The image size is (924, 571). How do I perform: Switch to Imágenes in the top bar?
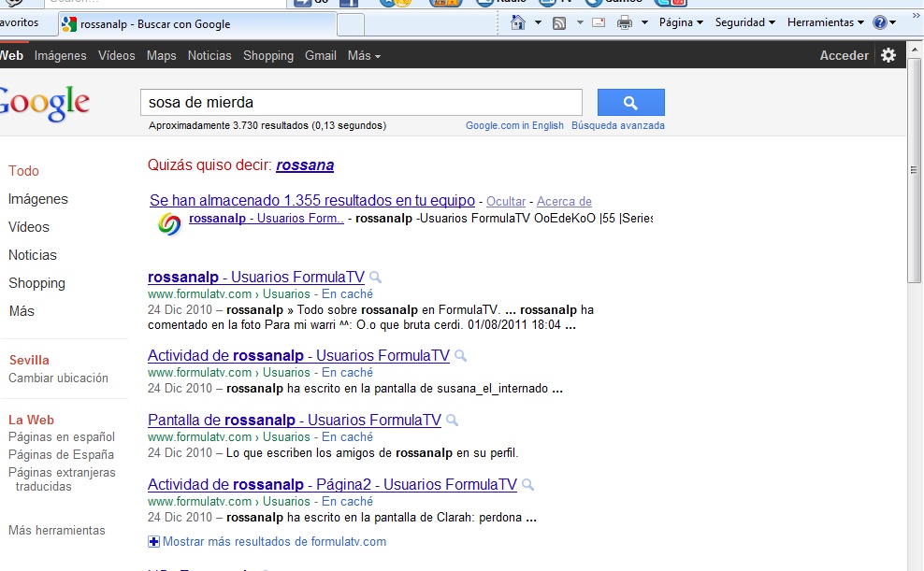click(x=61, y=56)
